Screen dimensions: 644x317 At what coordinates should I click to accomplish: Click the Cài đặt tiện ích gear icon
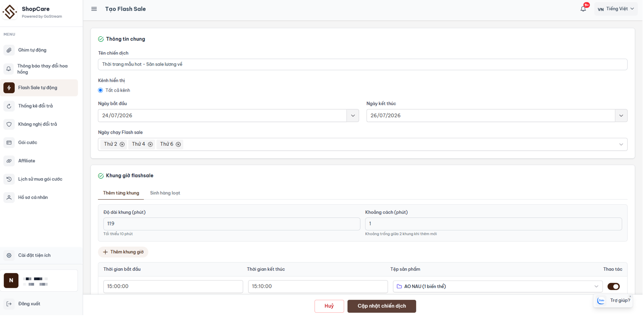click(x=9, y=256)
